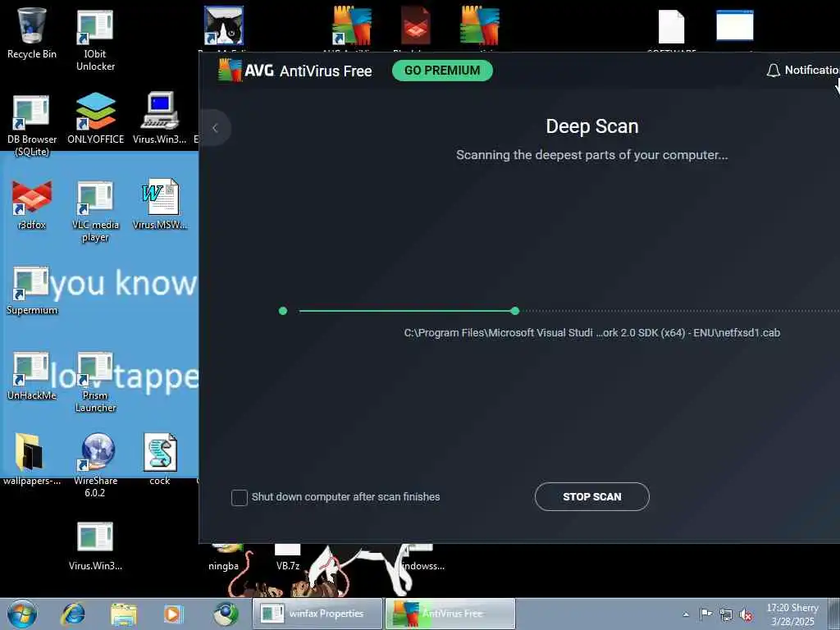Viewport: 840px width, 630px height.
Task: Open the wallpapers folder icon
Action: point(32,459)
